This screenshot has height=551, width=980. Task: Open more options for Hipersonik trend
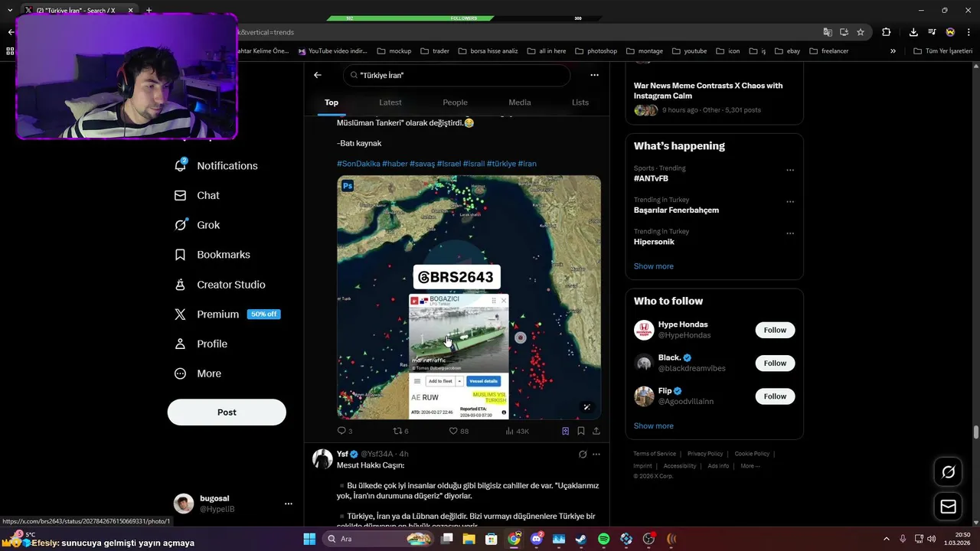point(790,233)
